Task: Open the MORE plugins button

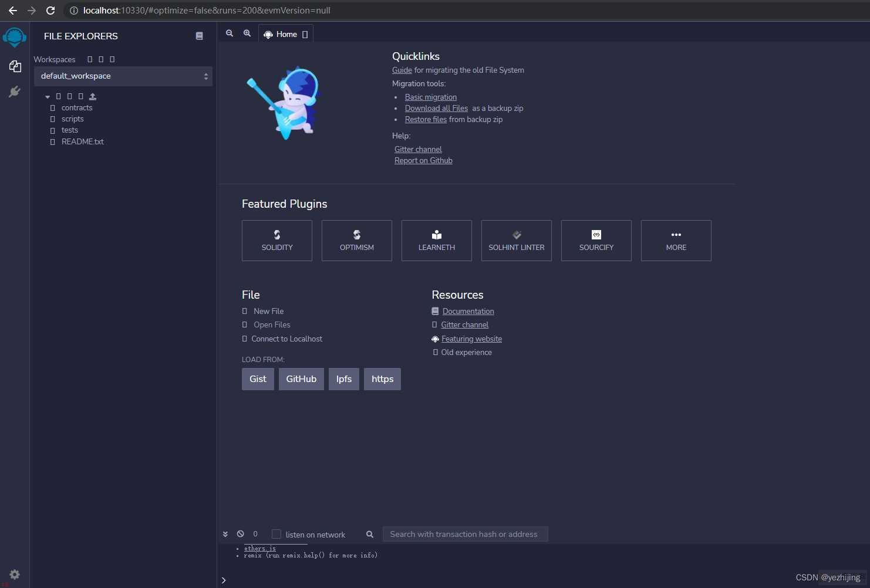Action: point(676,241)
